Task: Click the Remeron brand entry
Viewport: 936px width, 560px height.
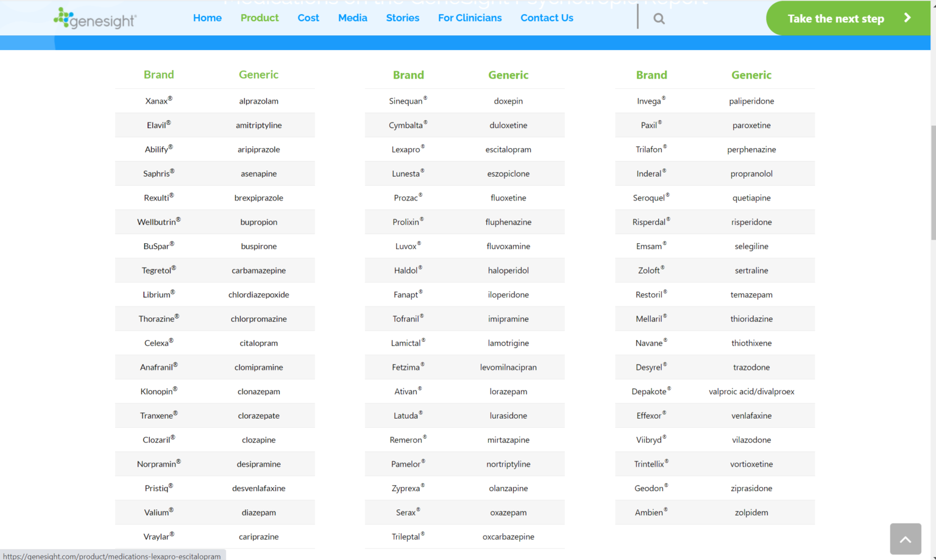Action: (x=408, y=440)
